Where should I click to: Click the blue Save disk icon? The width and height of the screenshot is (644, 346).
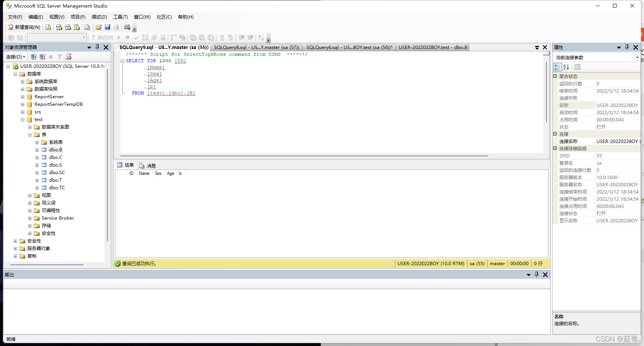(x=107, y=27)
